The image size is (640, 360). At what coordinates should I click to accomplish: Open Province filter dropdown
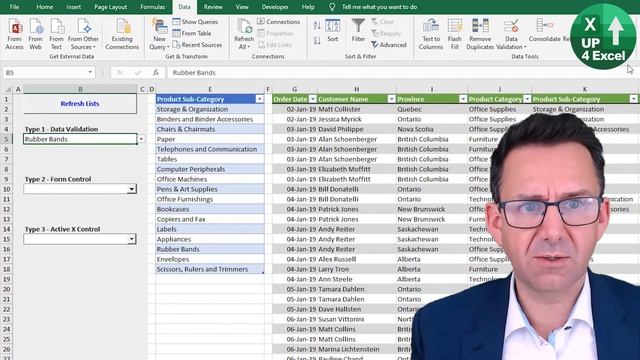[463, 99]
